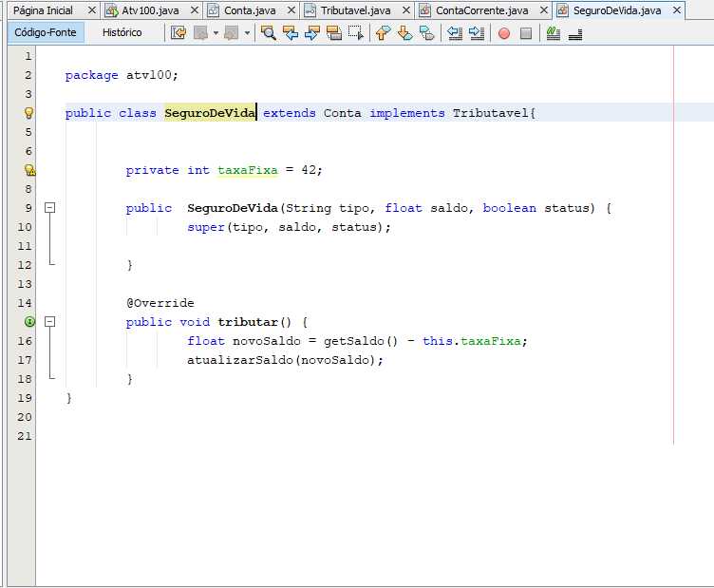
Task: Open the Página Inicial tab
Action: click(x=43, y=10)
